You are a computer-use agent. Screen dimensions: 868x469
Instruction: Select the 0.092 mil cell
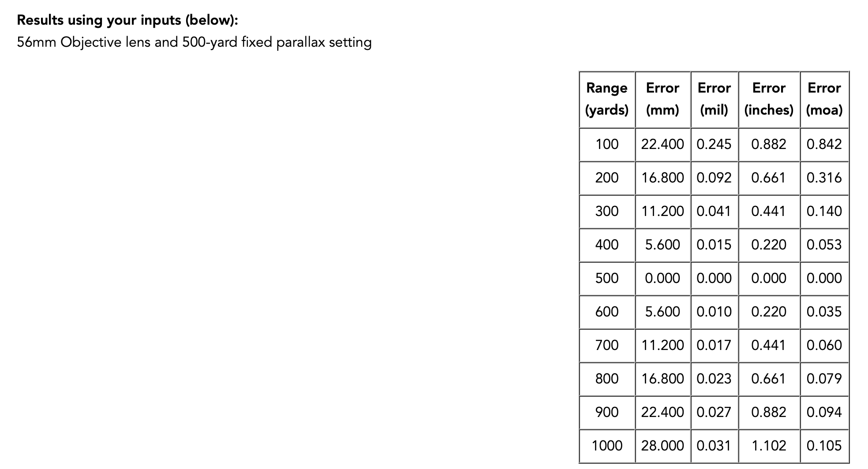tap(714, 178)
